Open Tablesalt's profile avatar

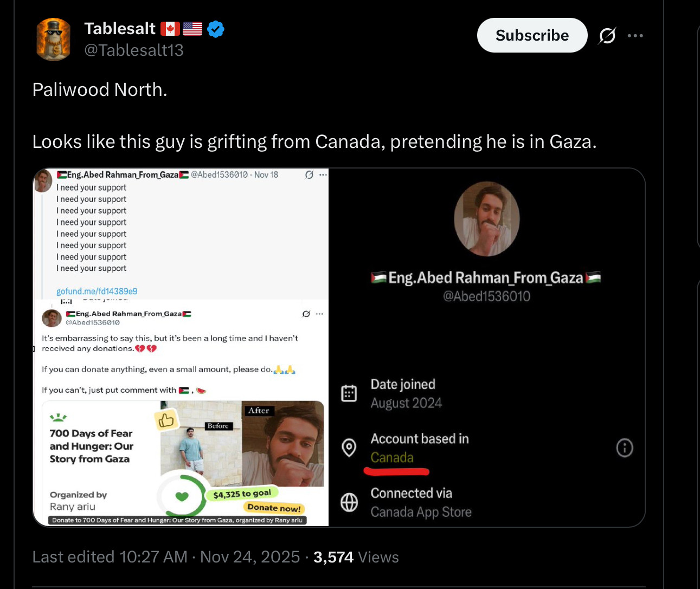(53, 39)
